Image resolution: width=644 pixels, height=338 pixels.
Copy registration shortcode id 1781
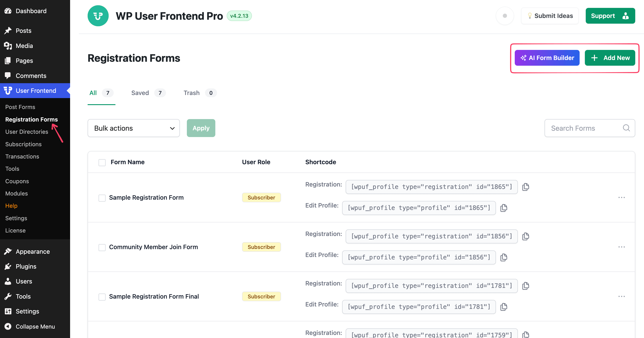tap(526, 286)
